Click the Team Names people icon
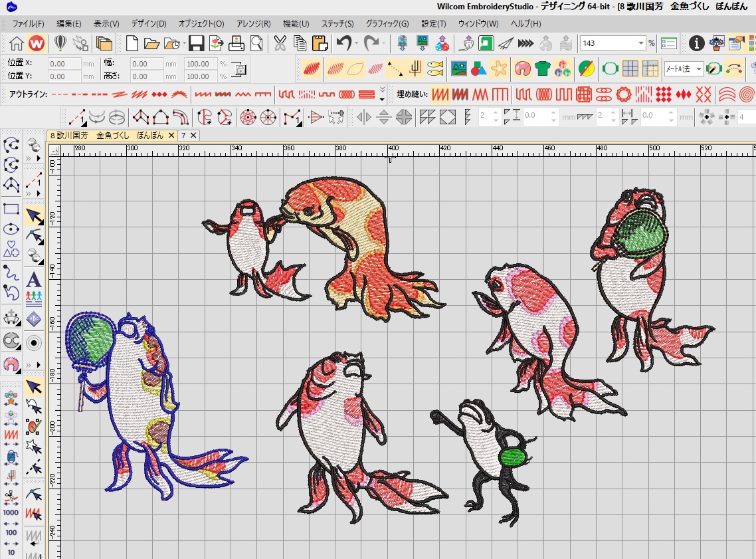This screenshot has width=756, height=559. pyautogui.click(x=33, y=299)
